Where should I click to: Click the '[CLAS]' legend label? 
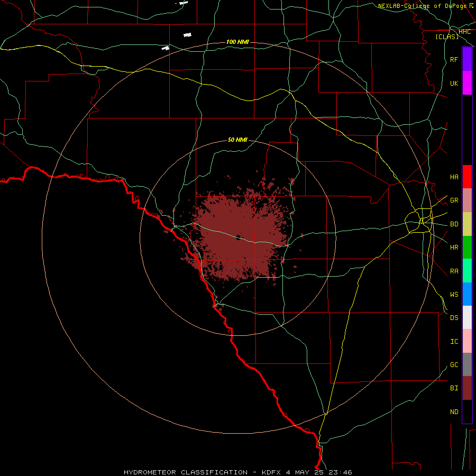coord(447,36)
